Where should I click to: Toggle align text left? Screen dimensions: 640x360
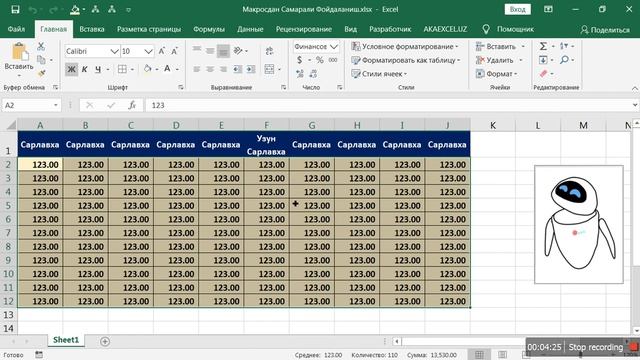[197, 69]
